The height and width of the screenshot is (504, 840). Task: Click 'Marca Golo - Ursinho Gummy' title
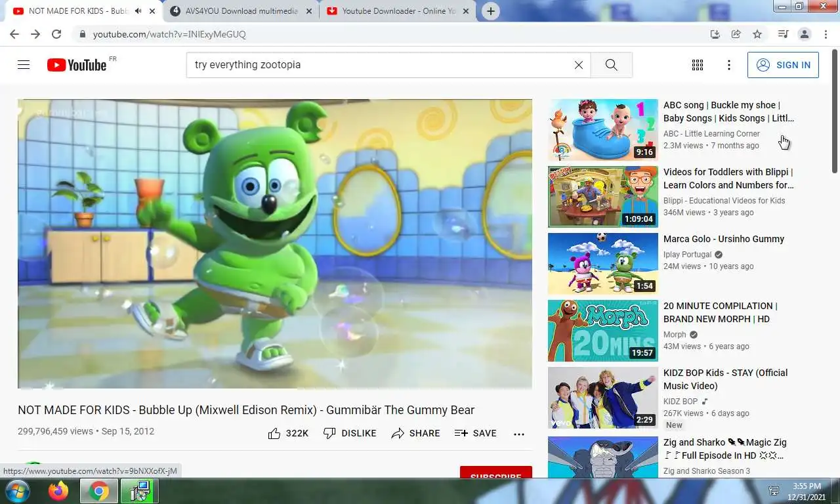point(724,239)
